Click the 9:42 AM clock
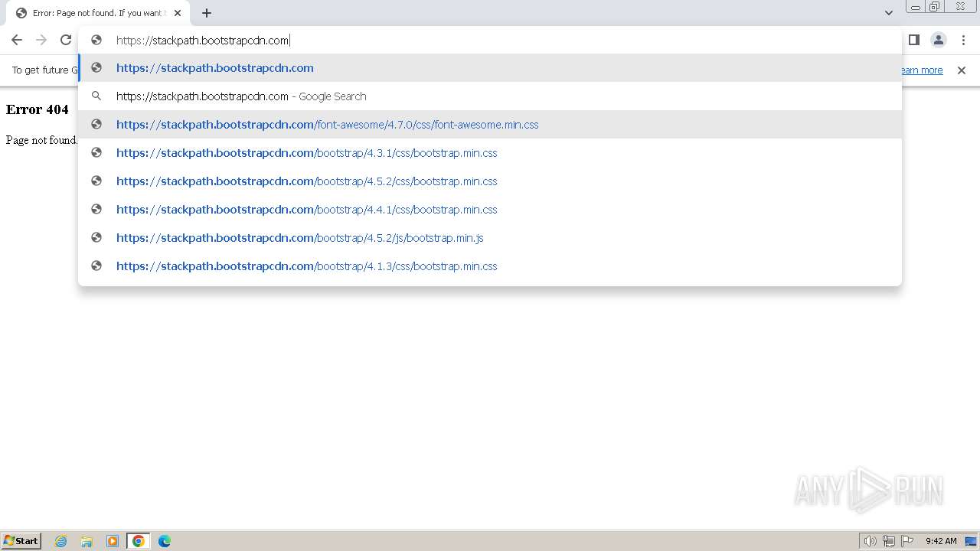 (941, 541)
